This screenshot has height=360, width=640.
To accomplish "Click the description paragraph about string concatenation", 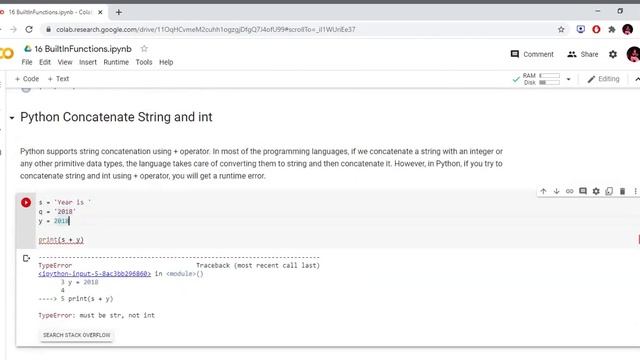I will click(261, 164).
